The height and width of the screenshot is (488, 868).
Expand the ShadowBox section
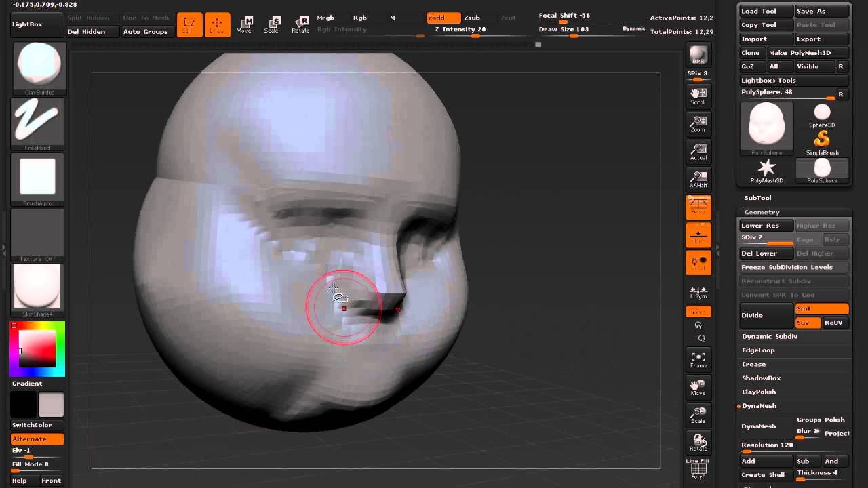pos(761,378)
